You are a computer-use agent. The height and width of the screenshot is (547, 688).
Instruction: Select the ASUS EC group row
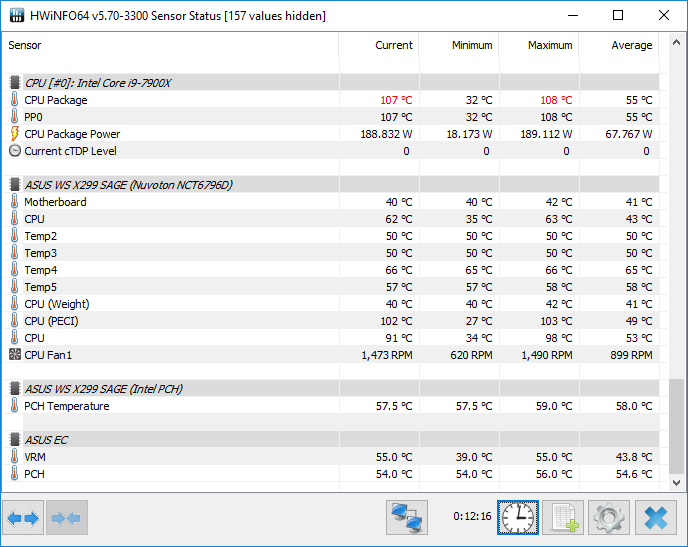331,439
